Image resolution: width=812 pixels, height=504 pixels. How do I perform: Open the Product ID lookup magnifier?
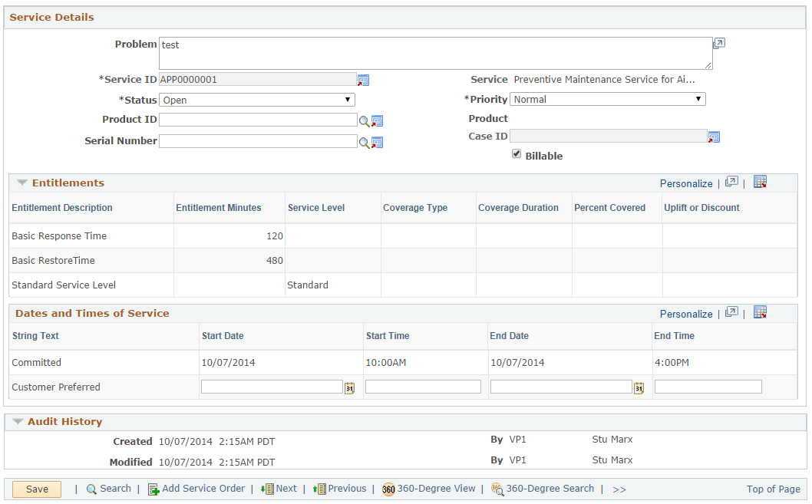(364, 120)
